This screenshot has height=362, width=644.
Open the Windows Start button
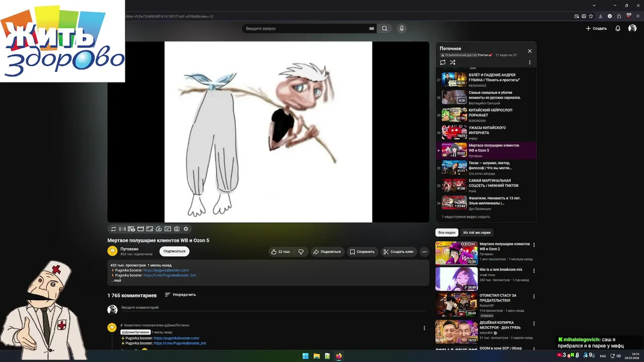click(305, 356)
